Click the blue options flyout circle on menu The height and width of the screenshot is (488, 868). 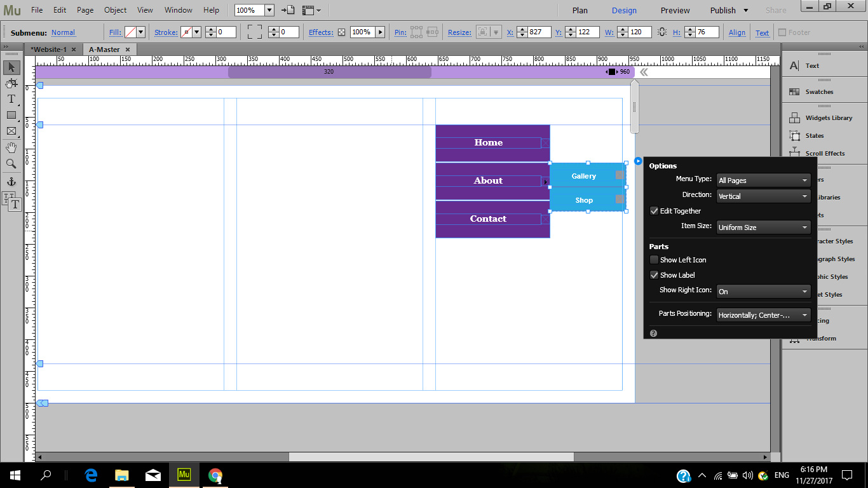(x=638, y=161)
